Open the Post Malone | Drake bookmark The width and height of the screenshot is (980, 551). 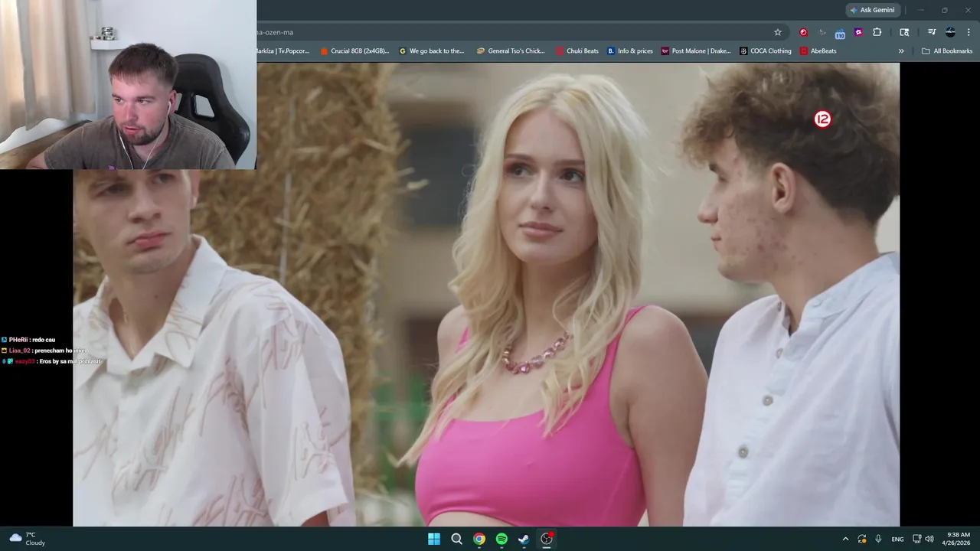pos(696,51)
